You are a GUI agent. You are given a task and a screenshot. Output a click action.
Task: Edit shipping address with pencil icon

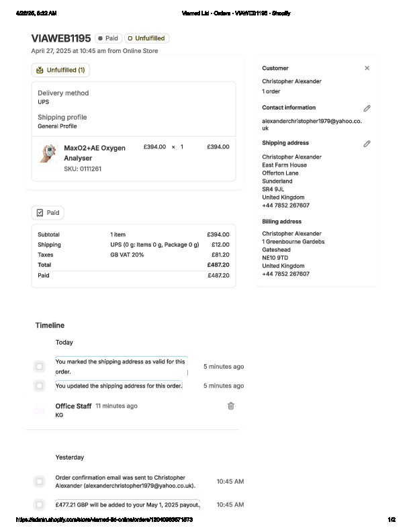[x=367, y=144]
